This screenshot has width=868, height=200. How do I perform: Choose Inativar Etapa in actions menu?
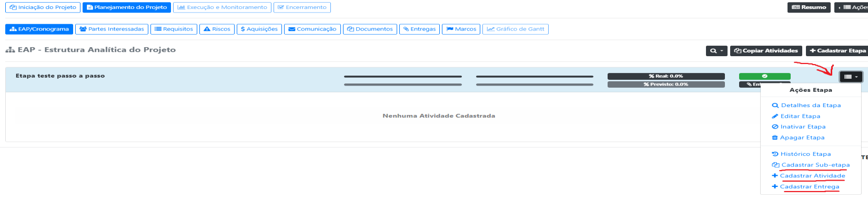tap(803, 127)
